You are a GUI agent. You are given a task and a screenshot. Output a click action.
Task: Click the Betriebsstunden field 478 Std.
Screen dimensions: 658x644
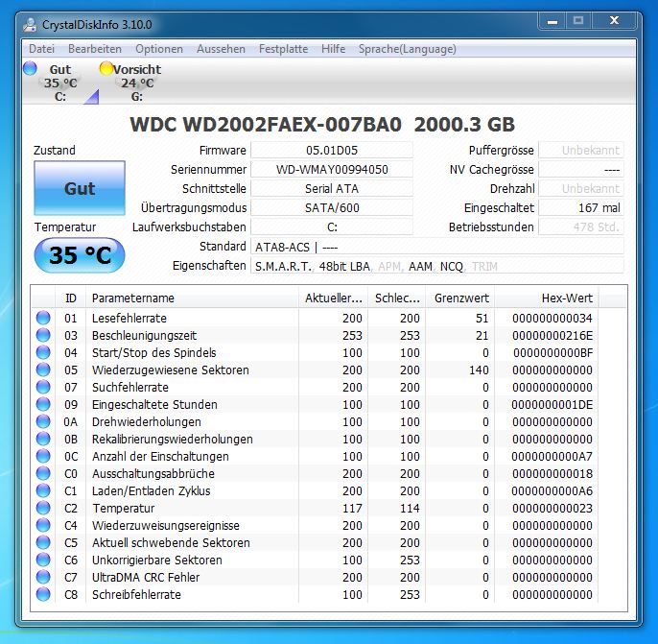pyautogui.click(x=581, y=227)
